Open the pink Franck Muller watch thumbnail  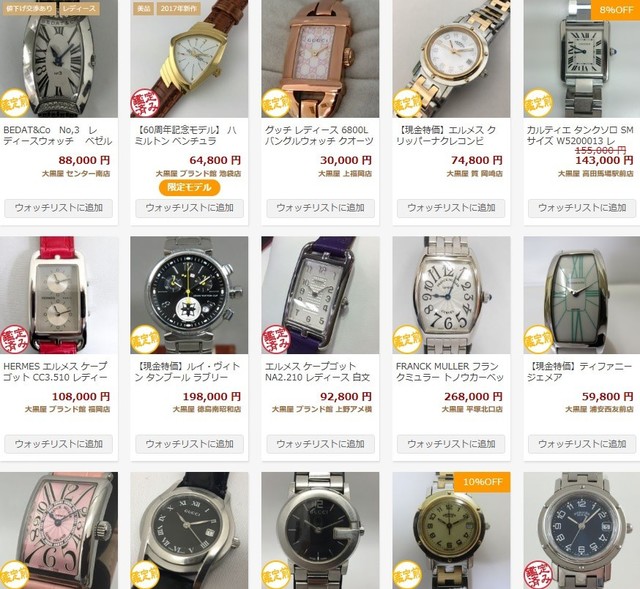59,531
